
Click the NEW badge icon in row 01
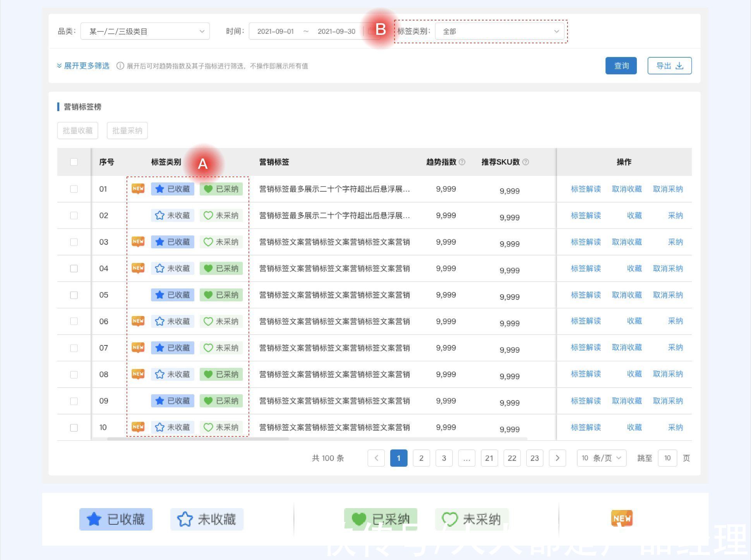(x=138, y=189)
